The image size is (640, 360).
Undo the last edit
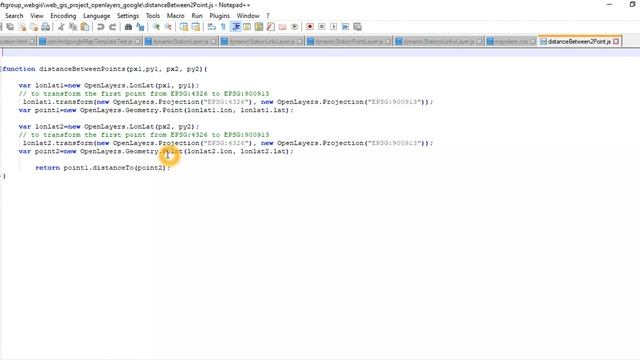point(100,27)
